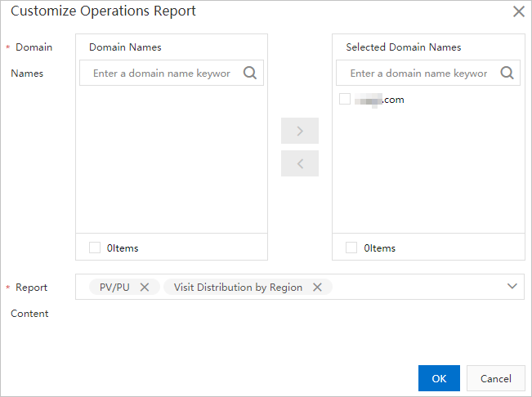Toggle select-all checkbox in Selected Domain Names panel
532x397 pixels.
click(x=351, y=248)
